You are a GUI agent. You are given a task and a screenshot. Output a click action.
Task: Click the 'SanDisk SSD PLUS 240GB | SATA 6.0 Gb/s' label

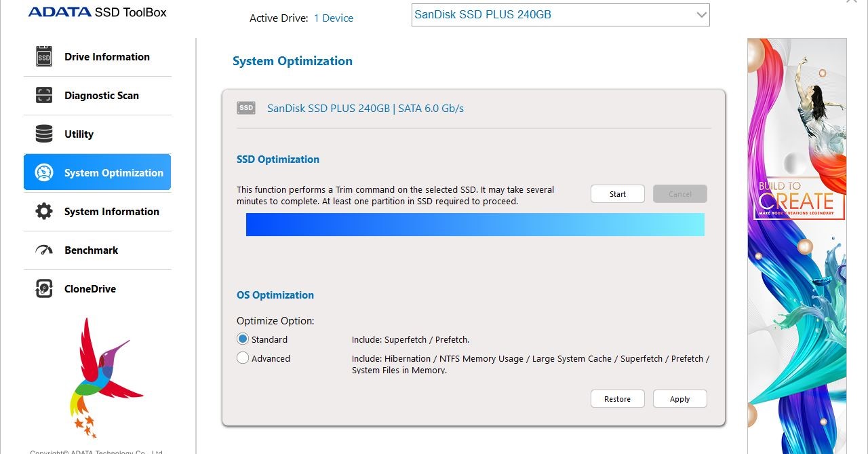[366, 108]
